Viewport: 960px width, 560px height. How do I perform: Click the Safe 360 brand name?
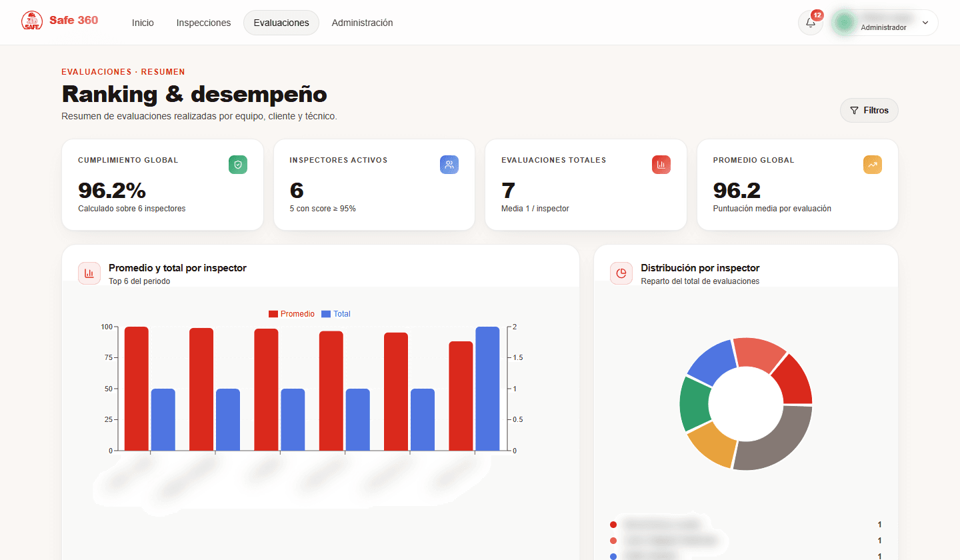coord(73,20)
